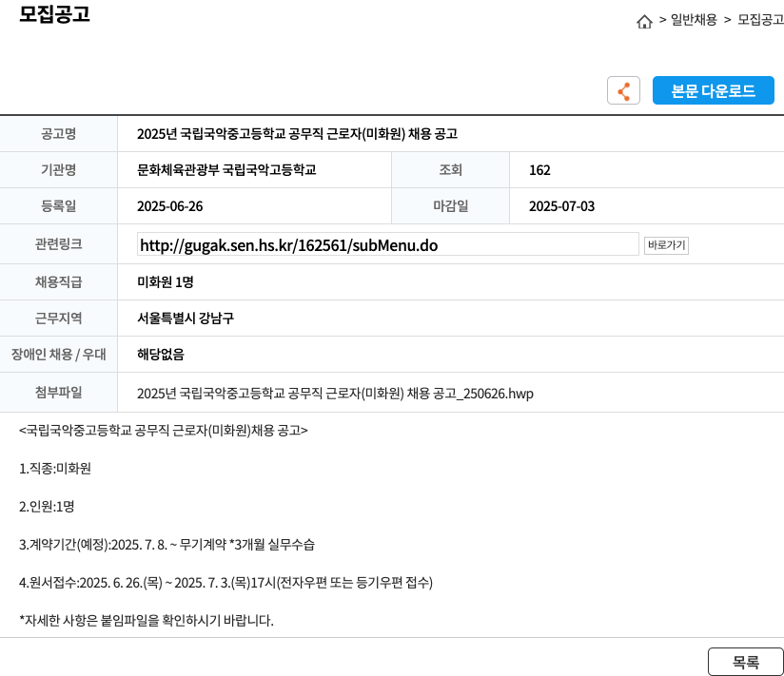Download the attached hwp file 채용 공고_250626.hwp
784x676 pixels.
coord(335,394)
